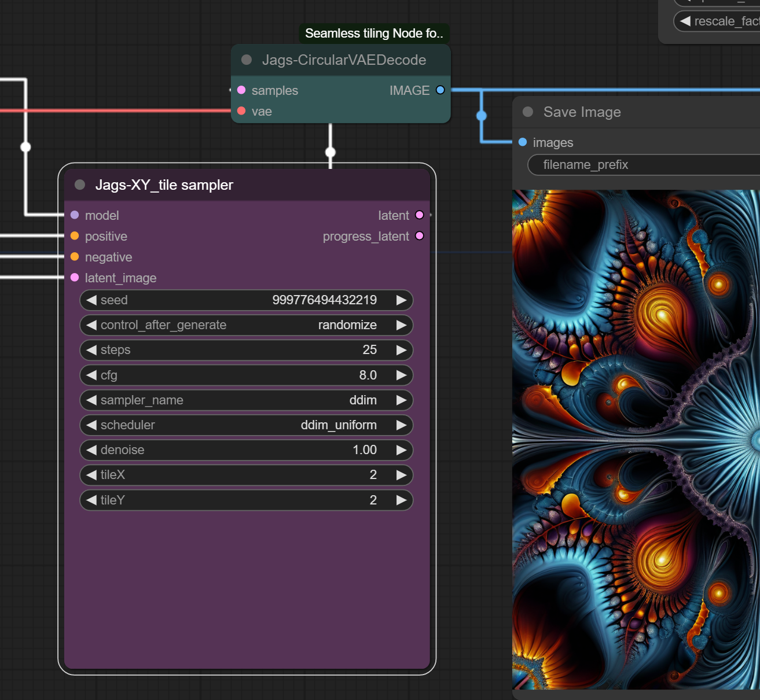Collapse the Jags-XY_tile sampler node dot
760x700 pixels.
click(x=80, y=185)
